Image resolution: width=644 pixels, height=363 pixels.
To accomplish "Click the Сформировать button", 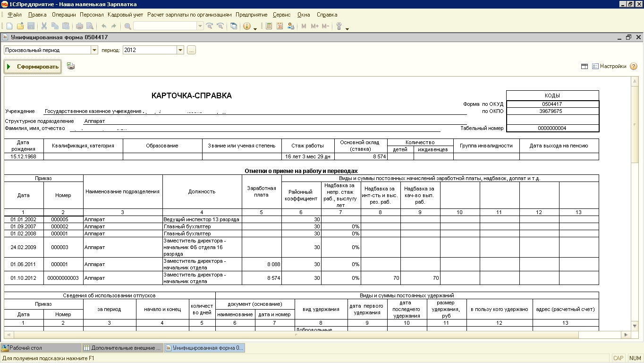I will tap(33, 67).
